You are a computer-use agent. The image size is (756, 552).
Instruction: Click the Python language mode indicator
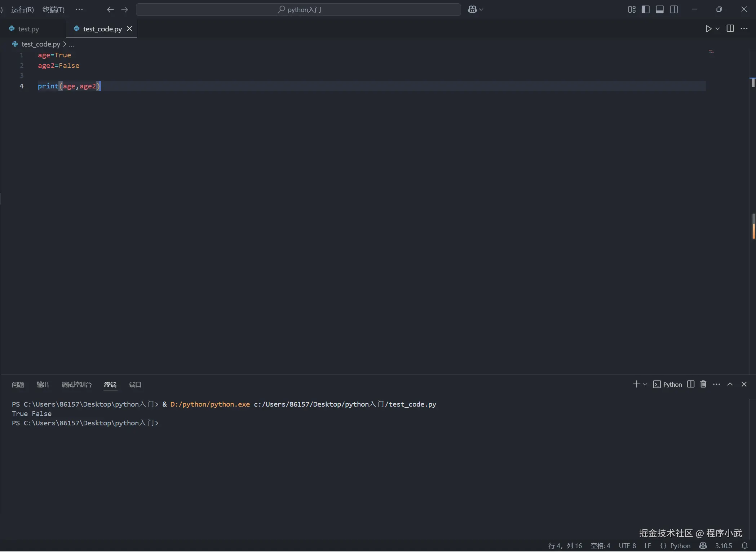click(680, 546)
